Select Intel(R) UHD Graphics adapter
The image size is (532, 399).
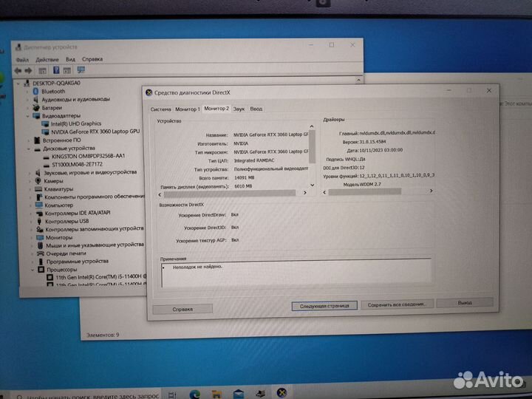tap(76, 123)
